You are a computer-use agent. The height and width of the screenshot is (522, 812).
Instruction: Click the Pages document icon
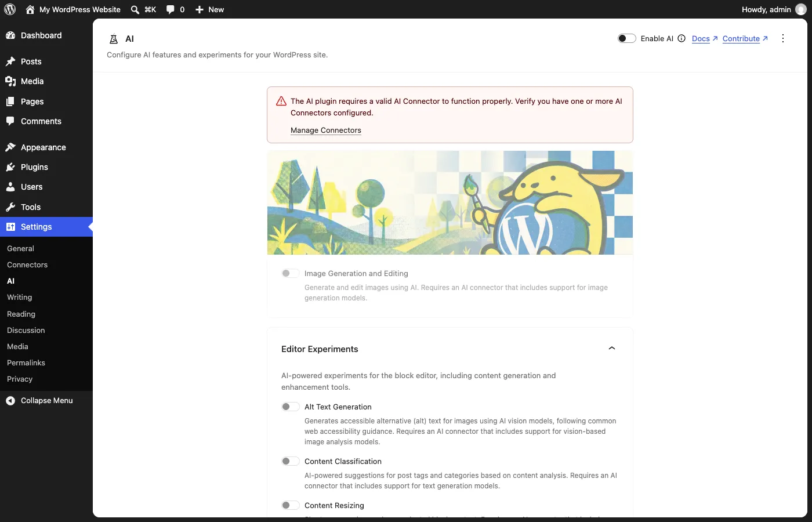pos(10,101)
